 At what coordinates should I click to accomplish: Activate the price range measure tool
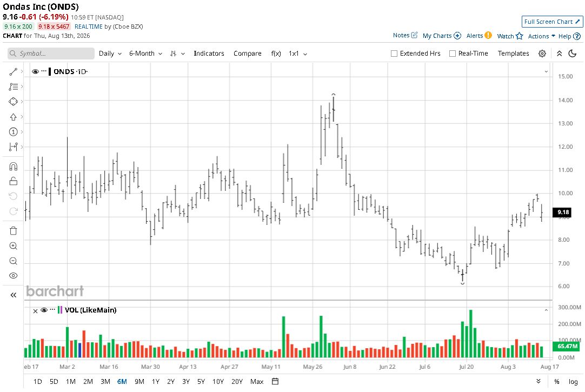point(13,147)
